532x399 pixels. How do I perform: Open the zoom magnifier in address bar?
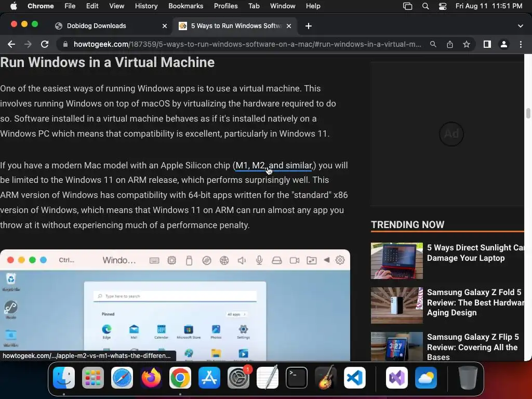pyautogui.click(x=433, y=44)
